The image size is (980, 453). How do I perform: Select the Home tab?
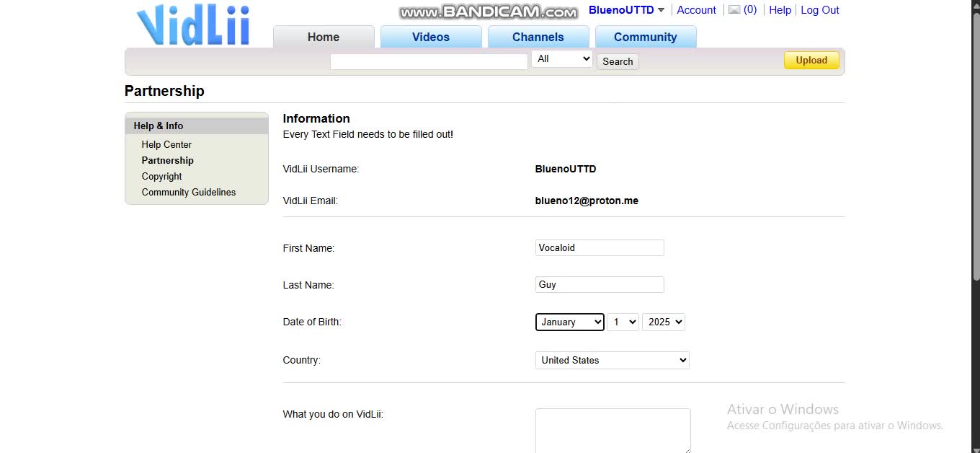323,37
